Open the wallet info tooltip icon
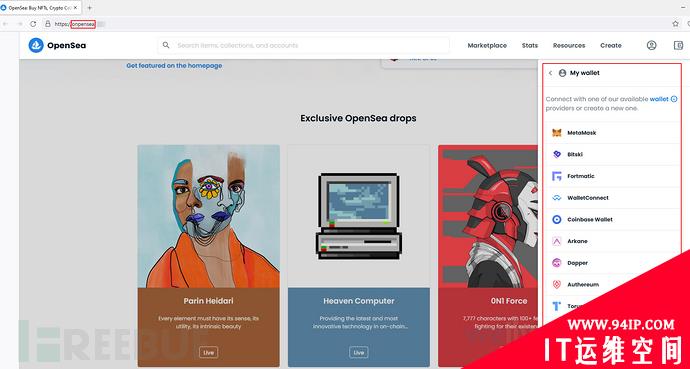 [x=674, y=99]
